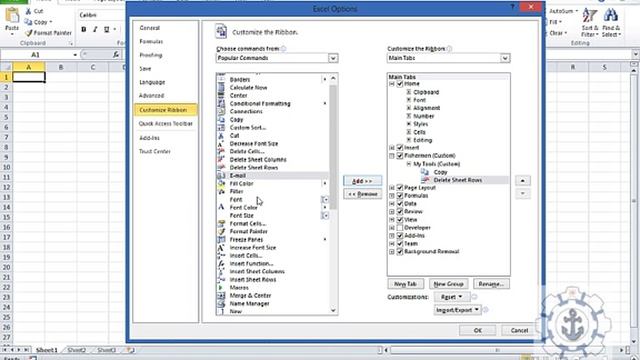Enable the Developer tab checkbox

[x=400, y=227]
